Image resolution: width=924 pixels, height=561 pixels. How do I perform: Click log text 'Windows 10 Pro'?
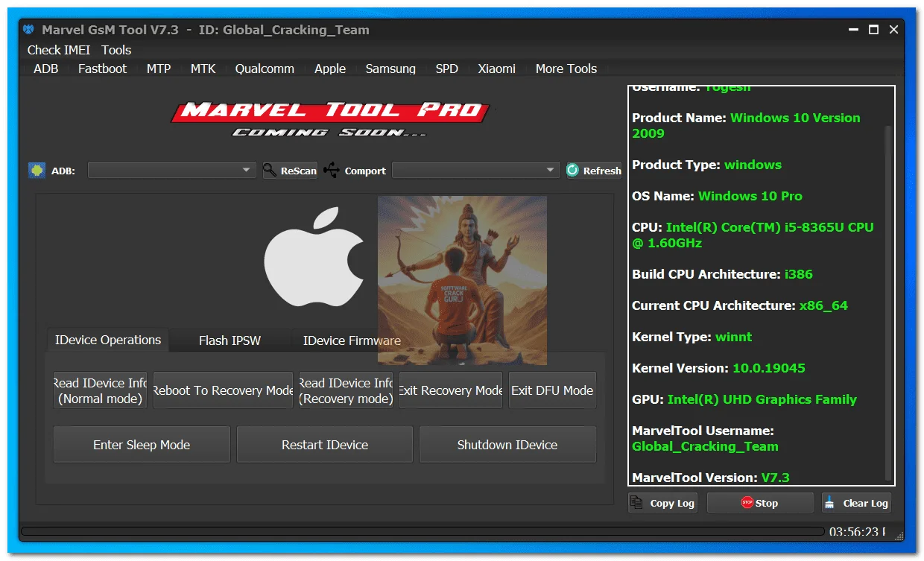click(750, 196)
